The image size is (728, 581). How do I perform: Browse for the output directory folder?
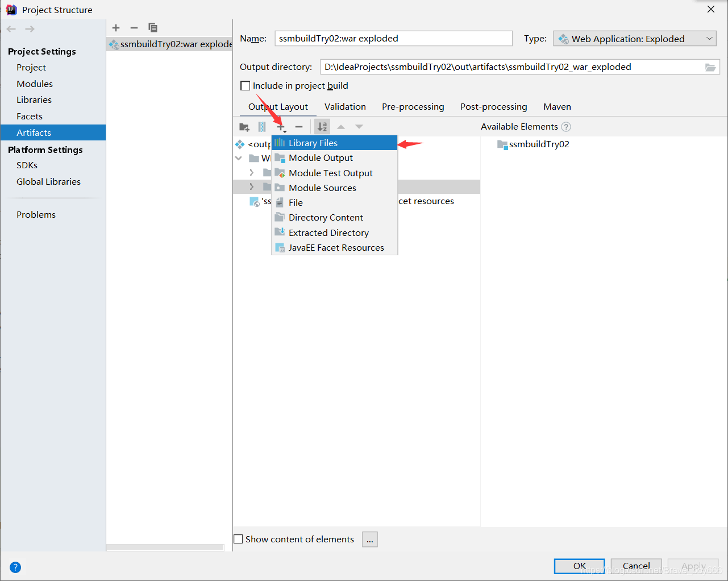[x=710, y=67]
